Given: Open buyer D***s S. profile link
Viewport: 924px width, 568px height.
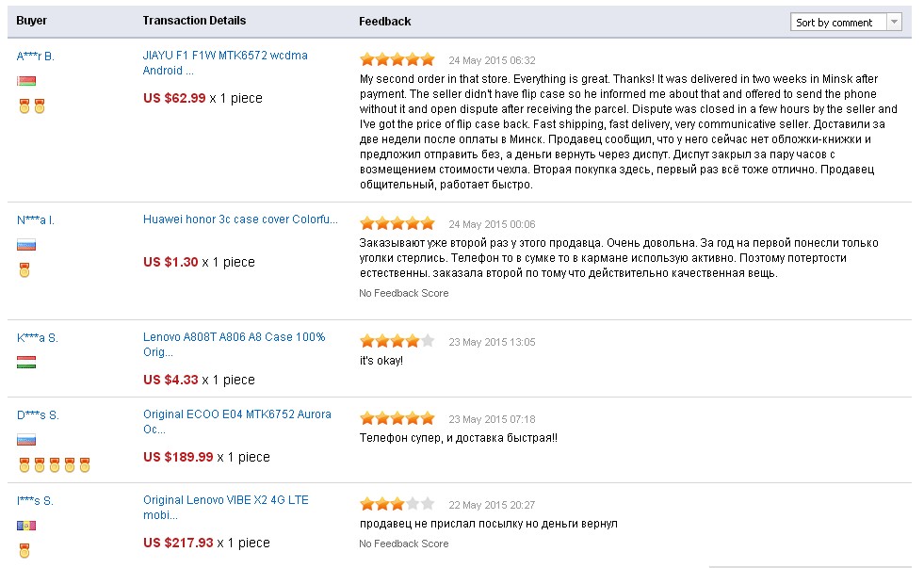Looking at the screenshot, I should coord(38,415).
